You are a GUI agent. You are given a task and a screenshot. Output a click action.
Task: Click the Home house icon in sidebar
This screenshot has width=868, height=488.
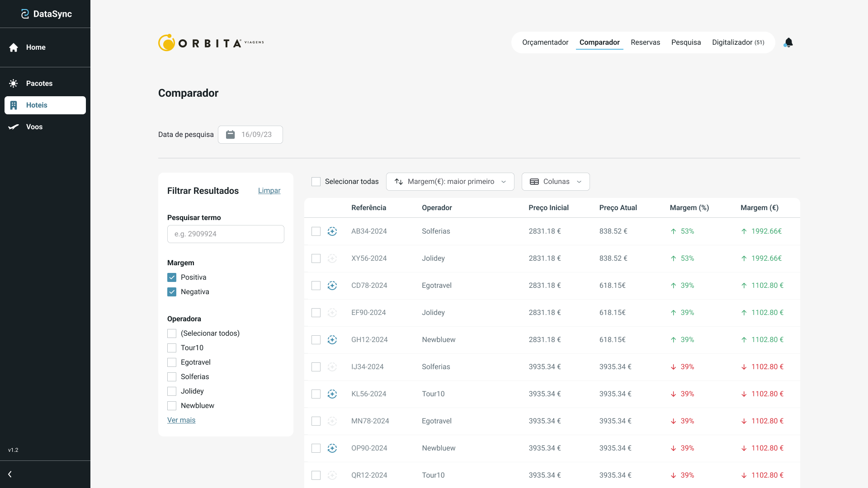(x=14, y=47)
